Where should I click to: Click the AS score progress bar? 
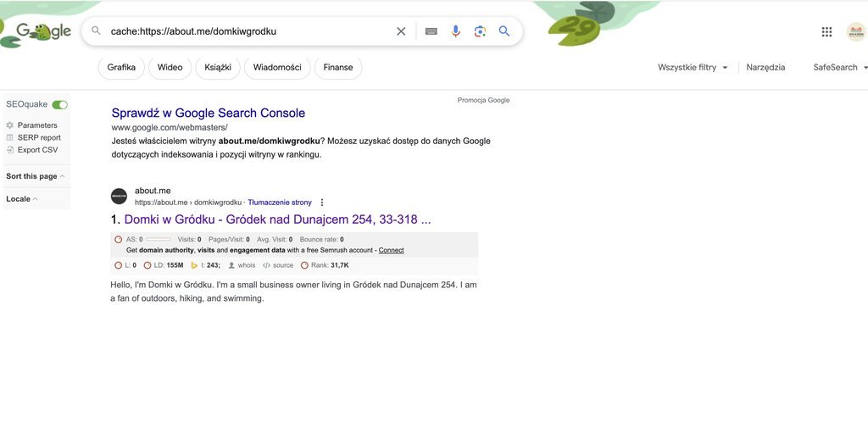[158, 240]
